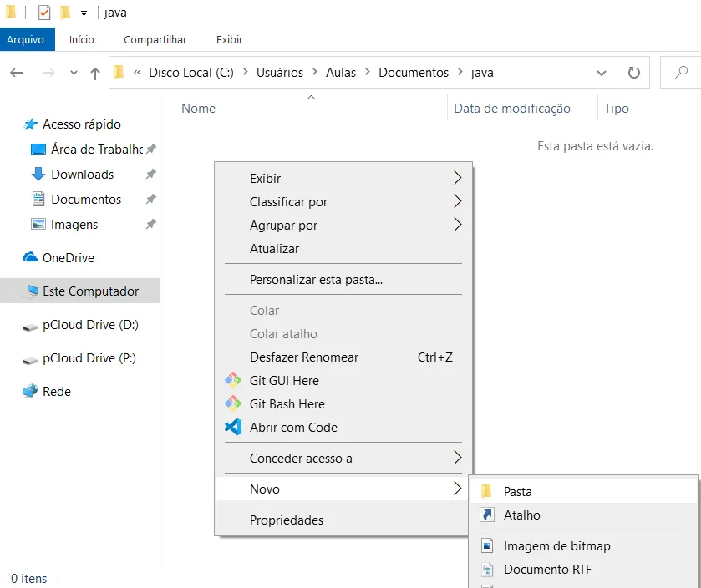Switch to the Compartilhar ribbon tab
The width and height of the screenshot is (701, 588).
point(155,39)
